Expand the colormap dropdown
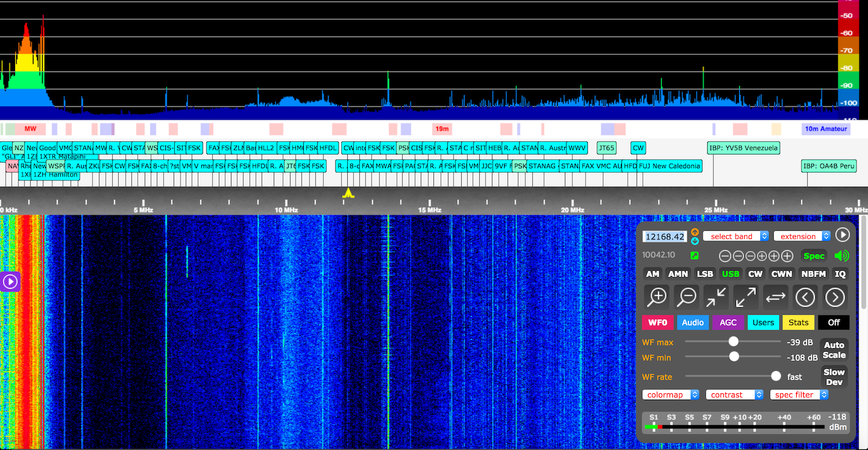 pos(671,394)
